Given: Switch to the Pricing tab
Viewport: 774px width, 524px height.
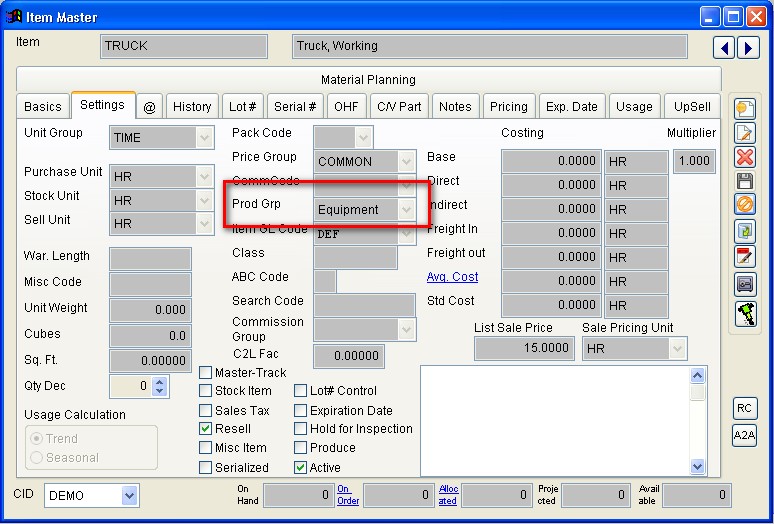Looking at the screenshot, I should 508,107.
